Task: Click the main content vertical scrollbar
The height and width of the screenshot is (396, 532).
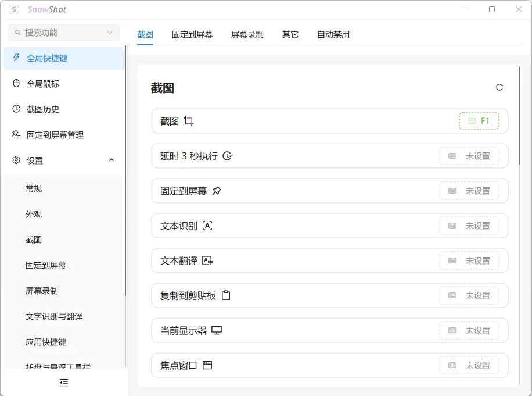Action: click(x=519, y=116)
